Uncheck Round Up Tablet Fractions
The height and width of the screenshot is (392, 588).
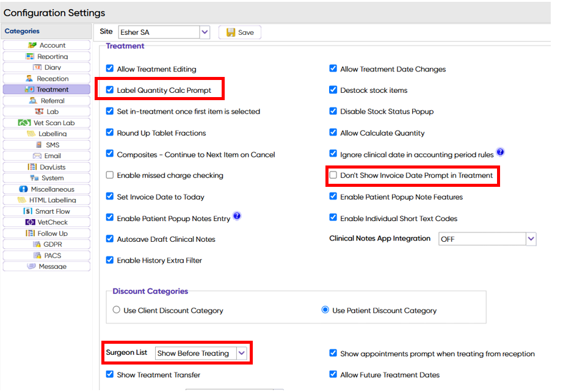109,132
